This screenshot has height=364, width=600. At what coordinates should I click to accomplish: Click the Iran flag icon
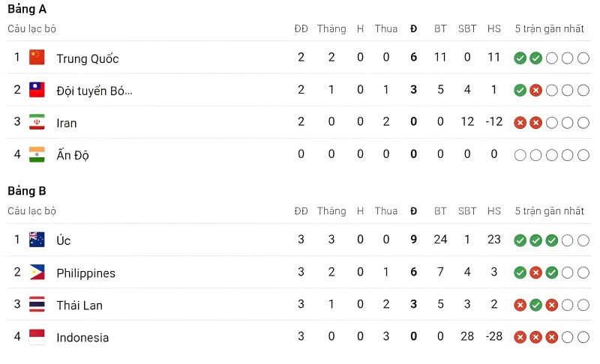(37, 122)
